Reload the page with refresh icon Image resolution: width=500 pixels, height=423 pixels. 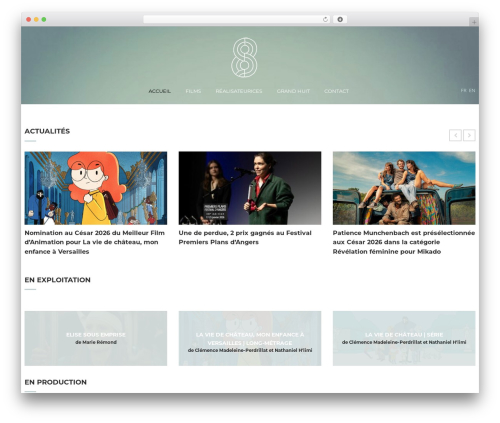(325, 19)
